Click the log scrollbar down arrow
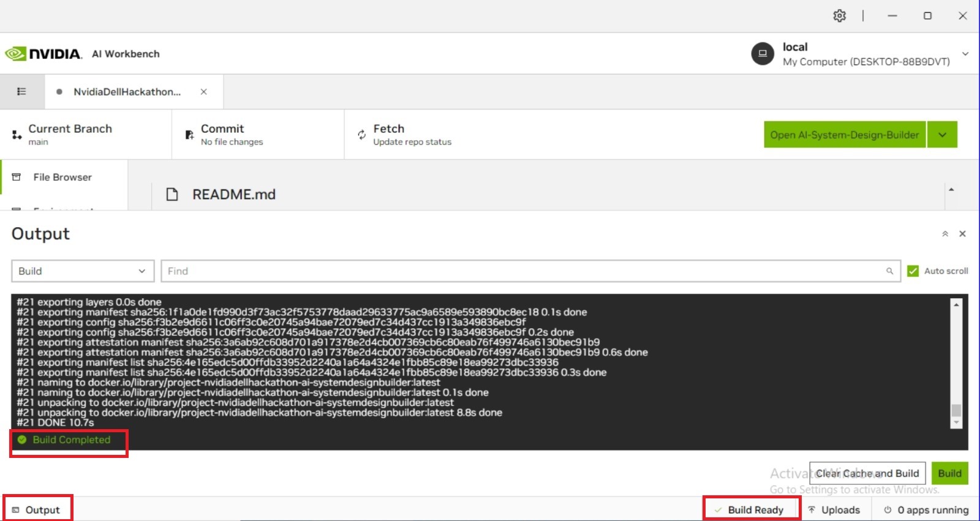This screenshot has width=980, height=521. pos(956,423)
